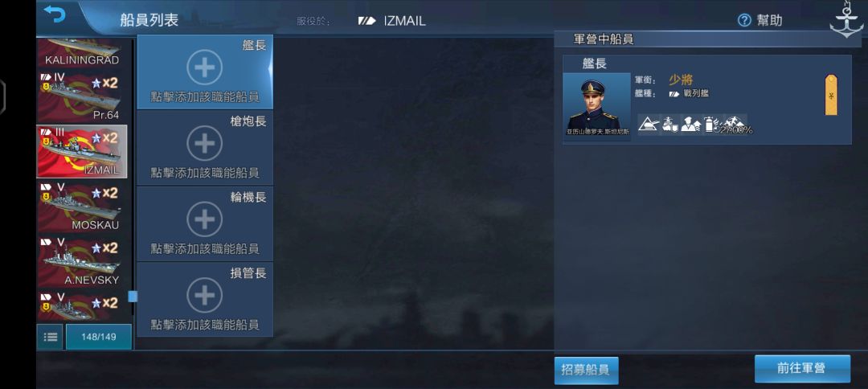Tap plus icon in 輪機長 slot
Image resolution: width=868 pixels, height=389 pixels.
[204, 219]
